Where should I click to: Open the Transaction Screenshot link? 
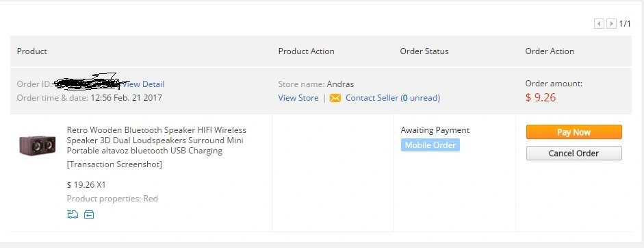click(114, 164)
